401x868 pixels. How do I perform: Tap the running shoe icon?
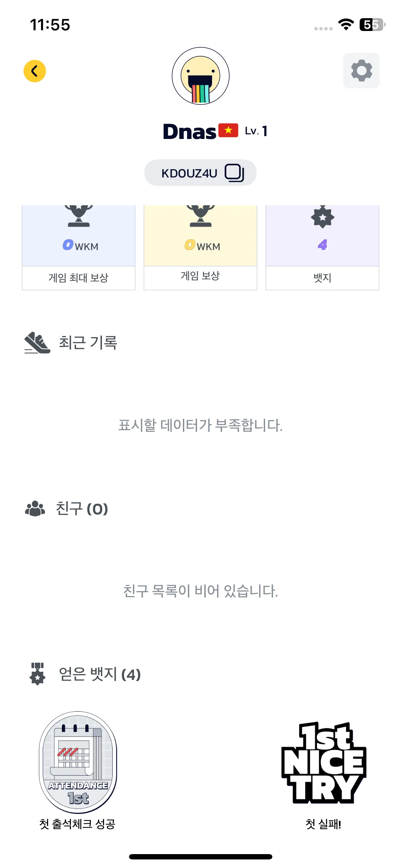37,343
